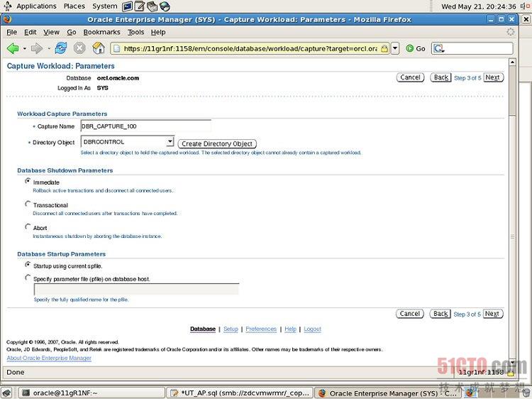Click the Capture Name input field

pyautogui.click(x=146, y=126)
